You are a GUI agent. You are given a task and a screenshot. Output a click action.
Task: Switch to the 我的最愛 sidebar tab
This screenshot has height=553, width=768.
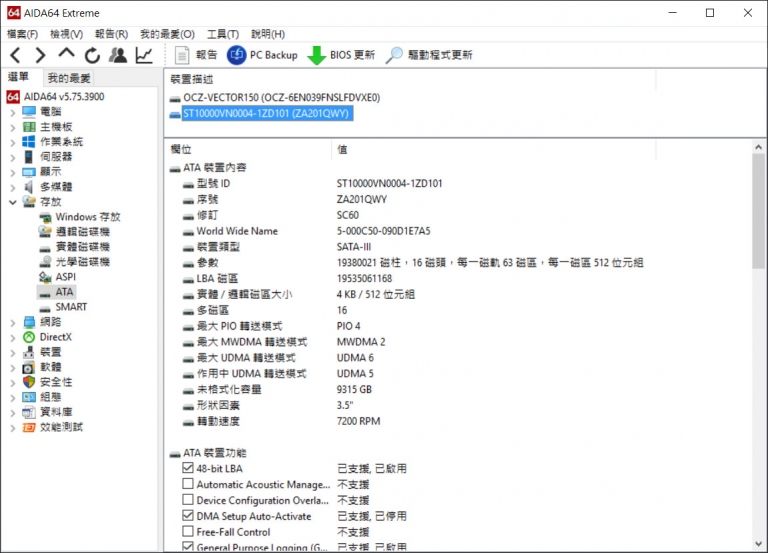(69, 78)
